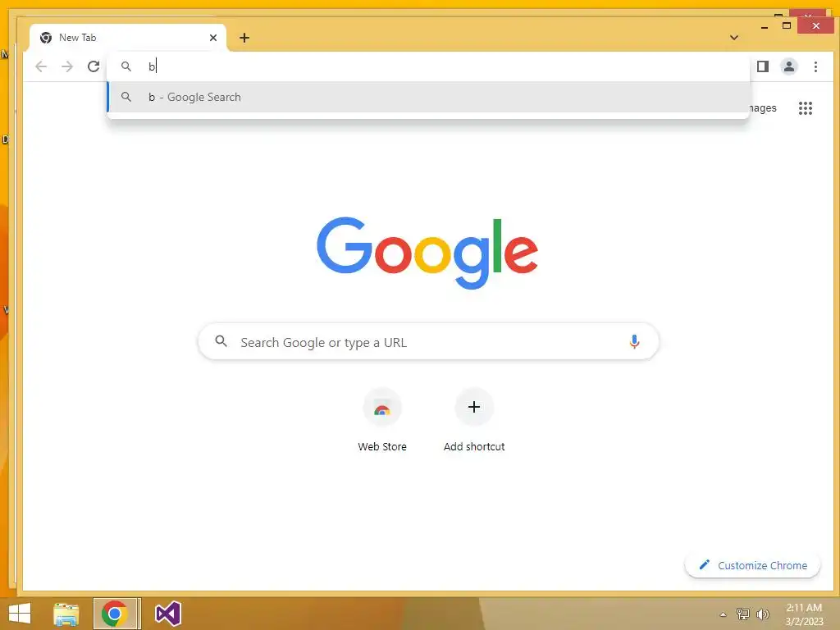
Task: Reload the current page
Action: [x=94, y=66]
